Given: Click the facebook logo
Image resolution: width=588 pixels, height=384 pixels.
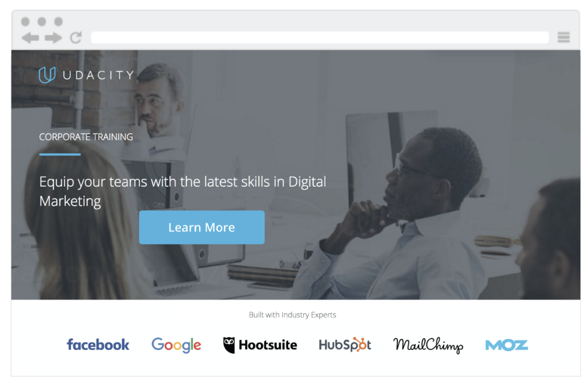Looking at the screenshot, I should [98, 345].
